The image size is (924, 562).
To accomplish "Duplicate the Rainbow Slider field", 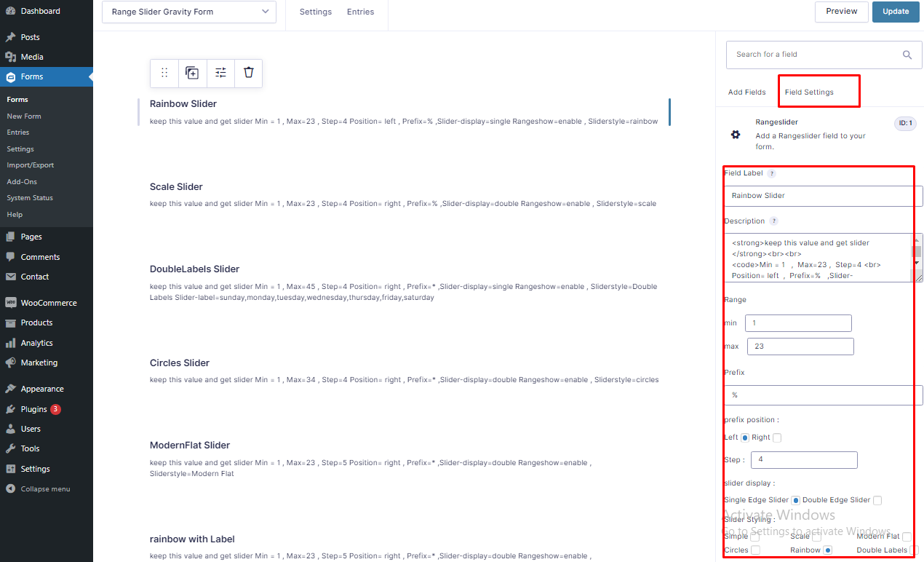I will pyautogui.click(x=192, y=73).
